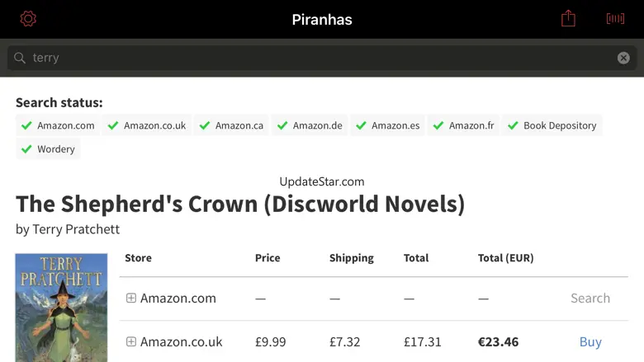Click the Amazon.co.uk status checkmark

(114, 126)
